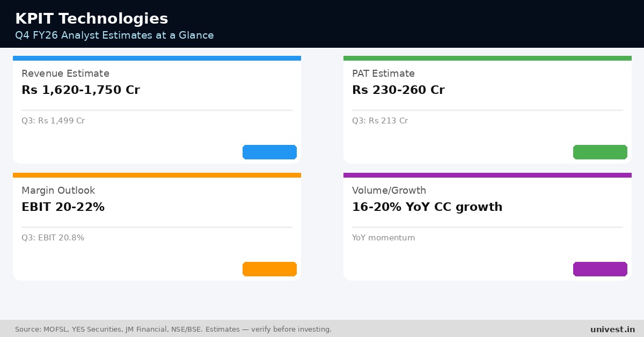Click the Q3: EBIT 20.8% note
Screen dimensions: 644x337
pyautogui.click(x=53, y=238)
